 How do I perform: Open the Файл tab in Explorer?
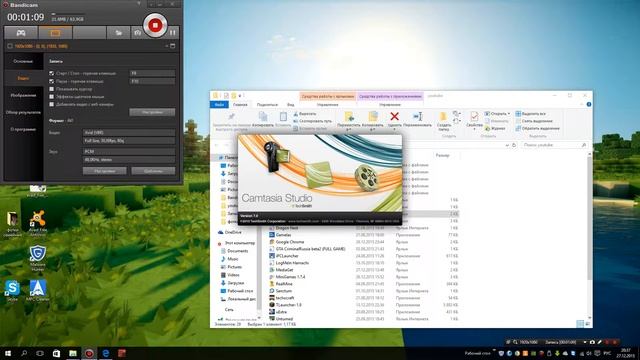[x=219, y=105]
